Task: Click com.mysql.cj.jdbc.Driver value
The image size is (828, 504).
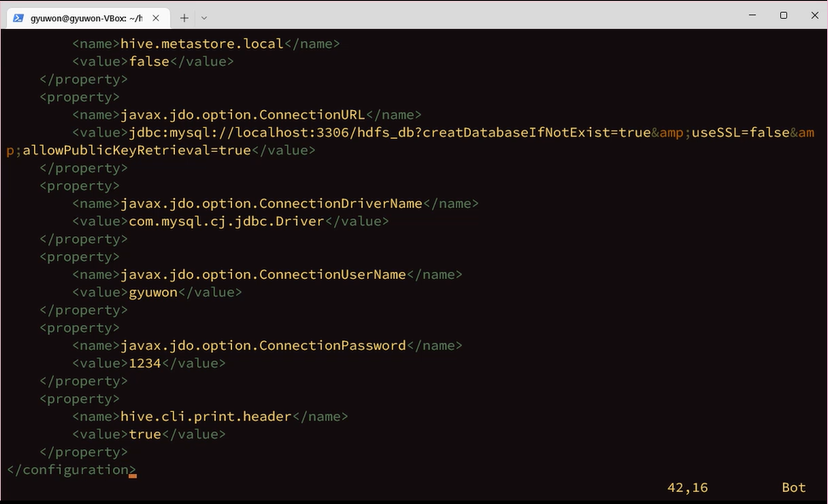Action: click(227, 222)
